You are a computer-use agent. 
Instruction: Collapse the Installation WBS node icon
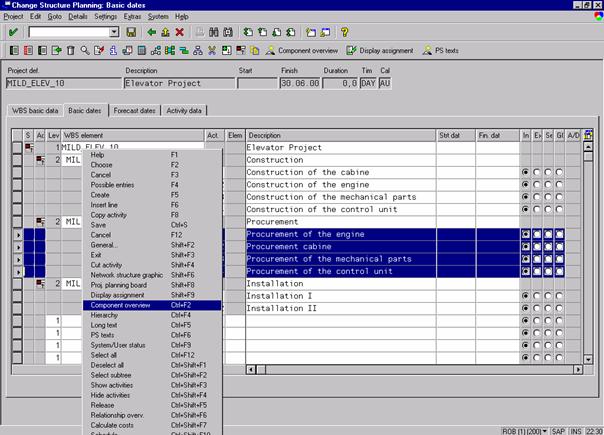tap(40, 284)
